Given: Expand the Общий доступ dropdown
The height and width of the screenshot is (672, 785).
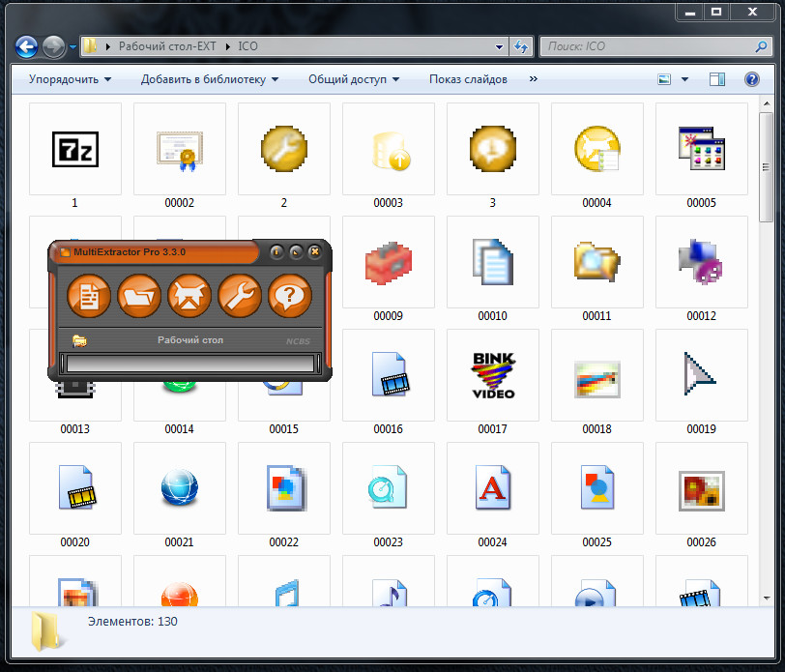Looking at the screenshot, I should point(353,79).
